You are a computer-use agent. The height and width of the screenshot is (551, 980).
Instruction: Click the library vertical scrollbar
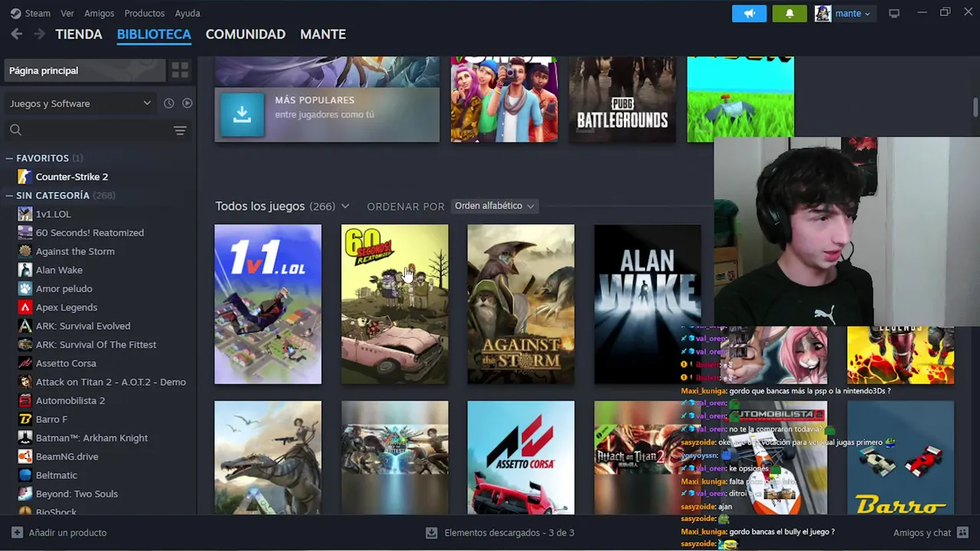975,107
